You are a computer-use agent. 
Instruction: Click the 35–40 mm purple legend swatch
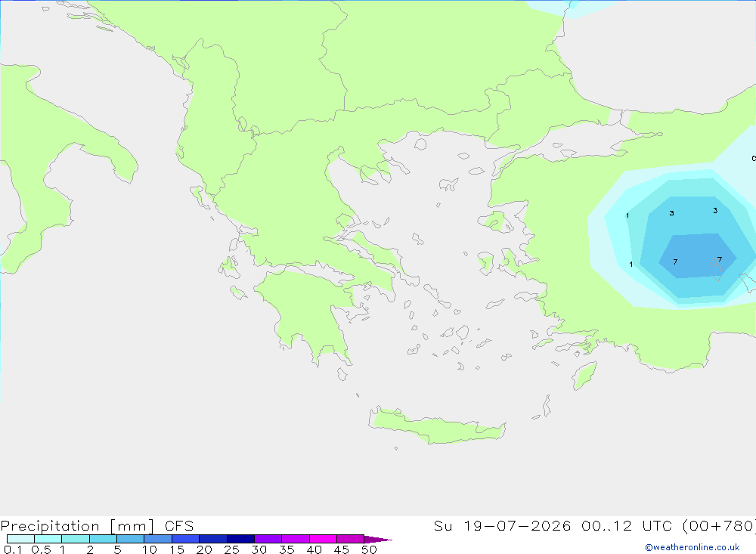[296, 539]
